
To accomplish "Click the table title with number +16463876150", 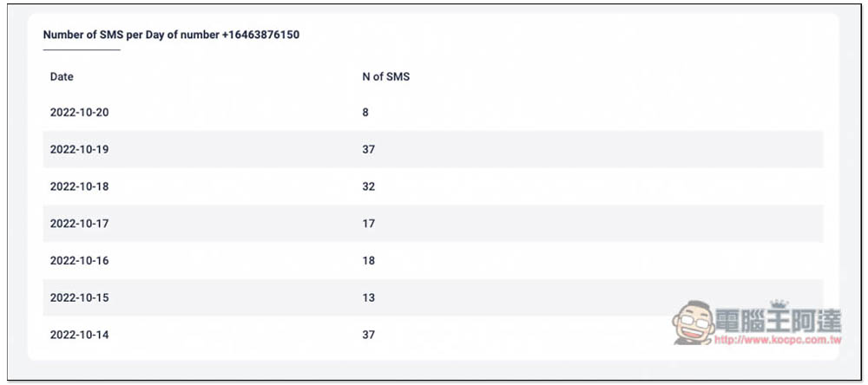I will pyautogui.click(x=171, y=36).
